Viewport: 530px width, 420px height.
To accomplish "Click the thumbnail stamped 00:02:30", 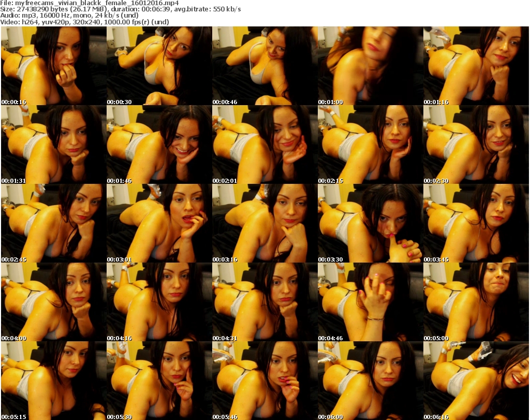I will 476,144.
